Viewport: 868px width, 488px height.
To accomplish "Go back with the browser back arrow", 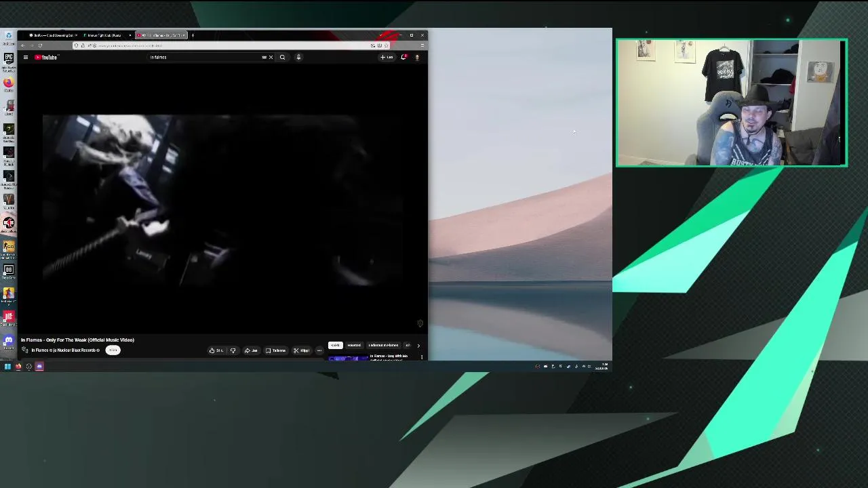I will (x=22, y=45).
